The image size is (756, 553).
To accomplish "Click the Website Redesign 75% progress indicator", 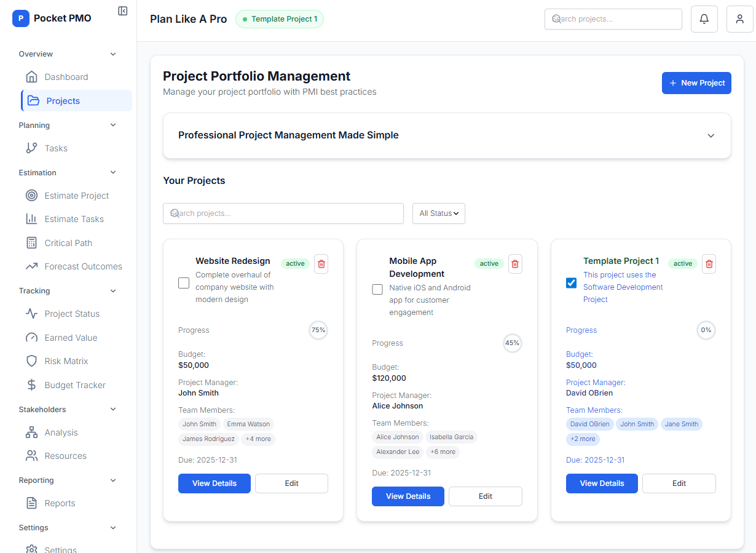I will [318, 330].
